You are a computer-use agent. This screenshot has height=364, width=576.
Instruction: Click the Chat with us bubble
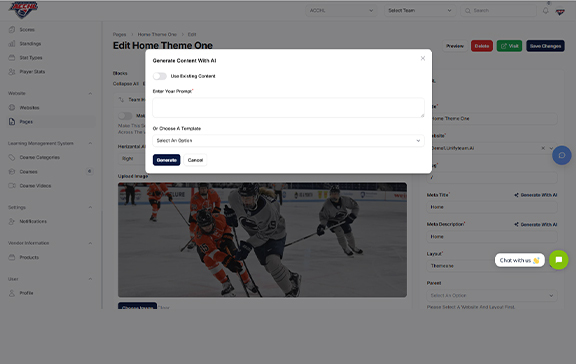[519, 260]
